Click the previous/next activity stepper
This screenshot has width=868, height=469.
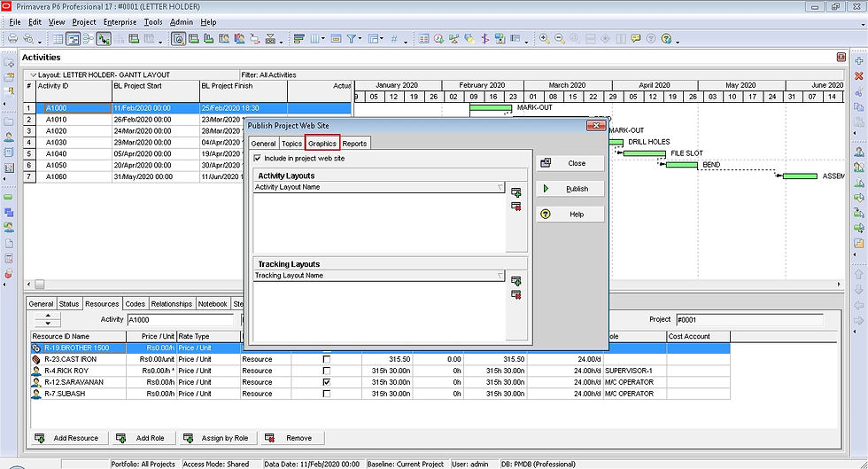[x=48, y=319]
